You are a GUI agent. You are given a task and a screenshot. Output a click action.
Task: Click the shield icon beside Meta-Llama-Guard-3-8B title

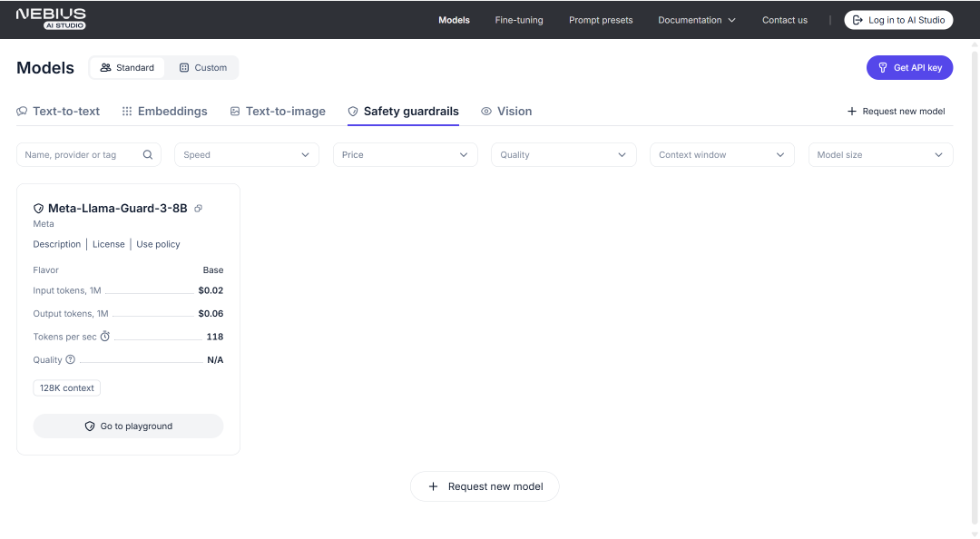tap(38, 209)
